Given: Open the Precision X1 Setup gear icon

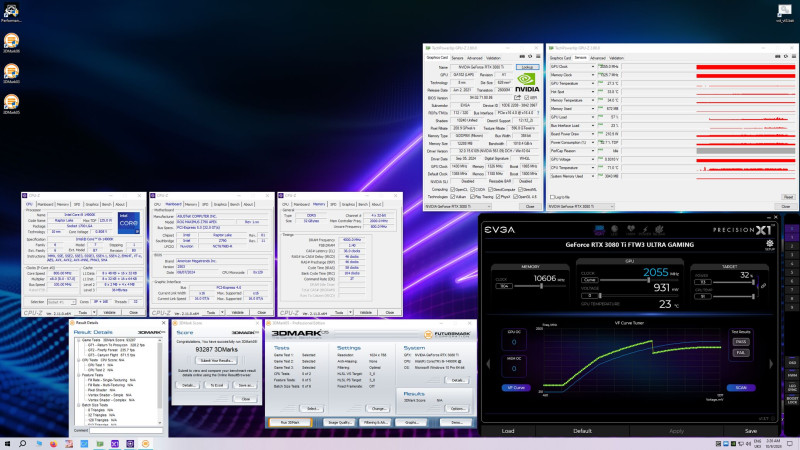Looking at the screenshot, I should tap(769, 244).
